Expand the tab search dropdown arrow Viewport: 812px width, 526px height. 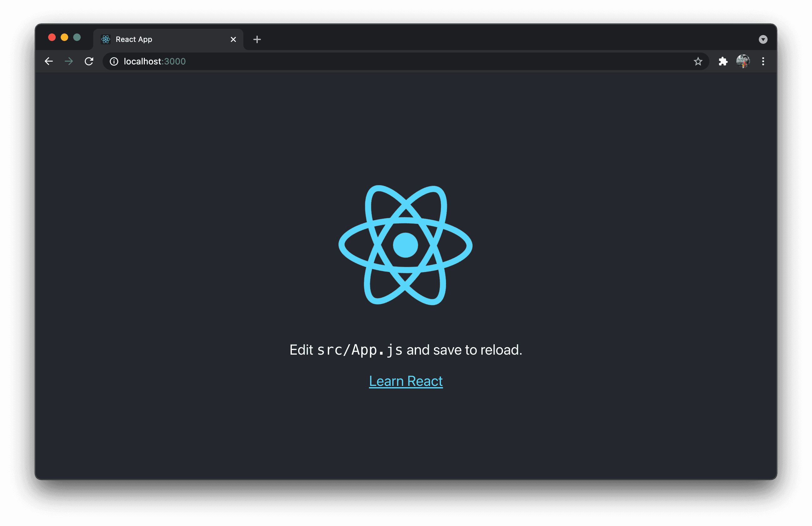pos(763,40)
